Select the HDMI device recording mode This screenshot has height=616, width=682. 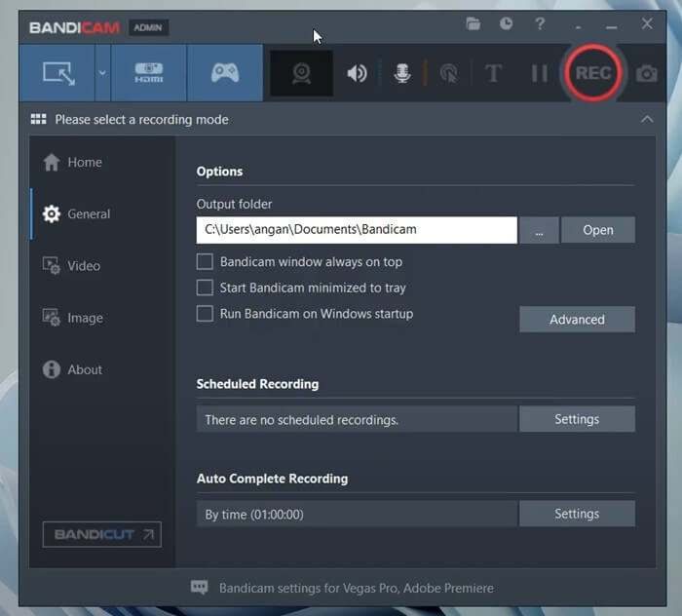coord(149,73)
